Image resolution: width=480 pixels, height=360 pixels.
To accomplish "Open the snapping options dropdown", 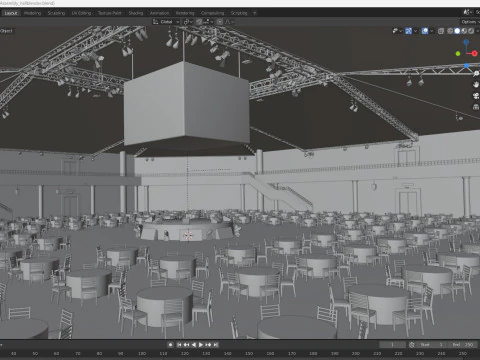I will [209, 22].
